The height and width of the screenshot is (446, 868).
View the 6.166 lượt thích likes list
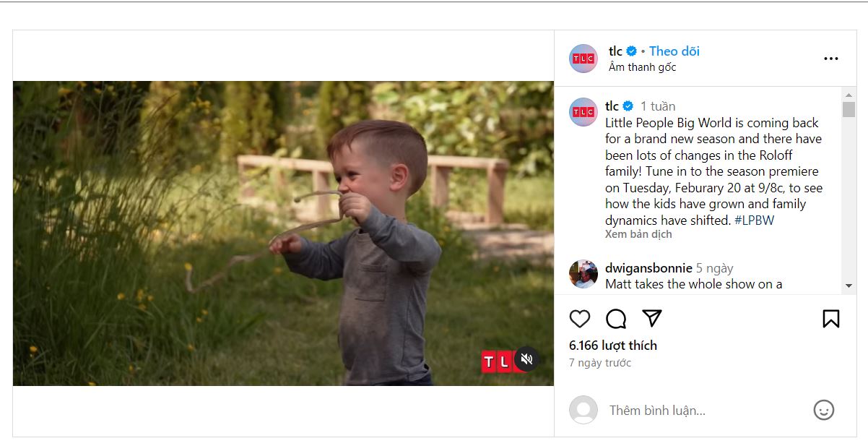point(612,346)
